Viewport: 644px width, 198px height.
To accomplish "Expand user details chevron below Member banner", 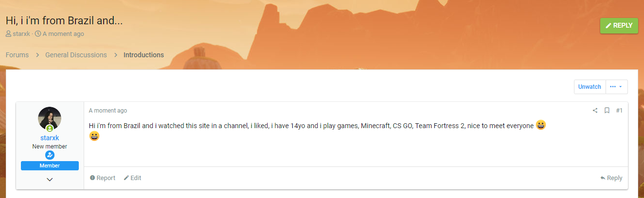I will 50,180.
